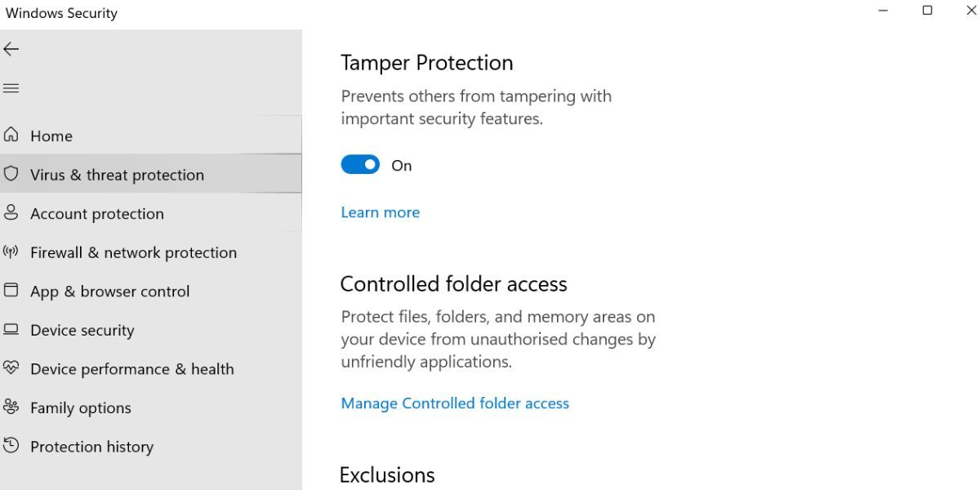This screenshot has height=490, width=980.
Task: Open the Learn more link
Action: click(x=380, y=212)
